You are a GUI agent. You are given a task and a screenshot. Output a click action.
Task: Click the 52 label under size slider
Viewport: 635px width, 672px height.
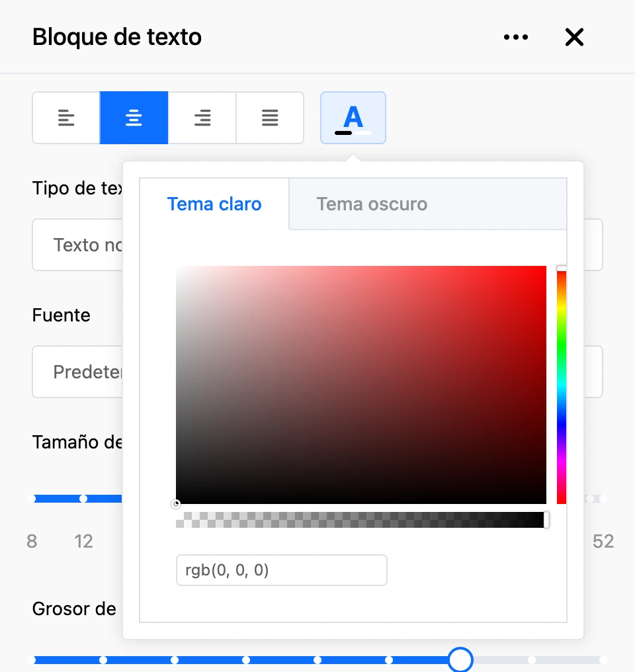click(x=603, y=541)
